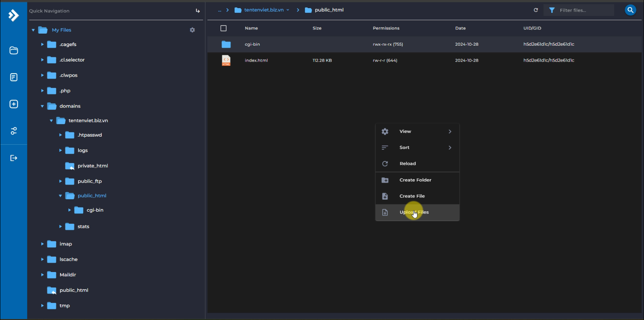
Task: Choose Upload Files from context menu
Action: [x=417, y=212]
